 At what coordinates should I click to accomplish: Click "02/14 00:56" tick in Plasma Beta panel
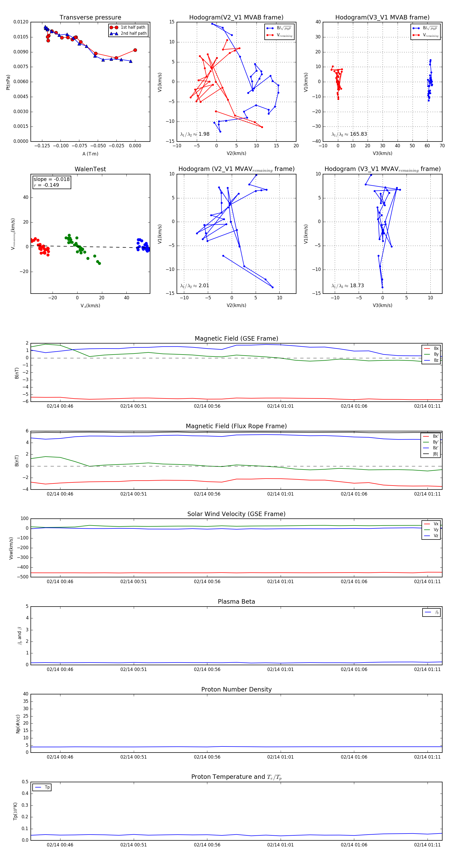point(207,669)
